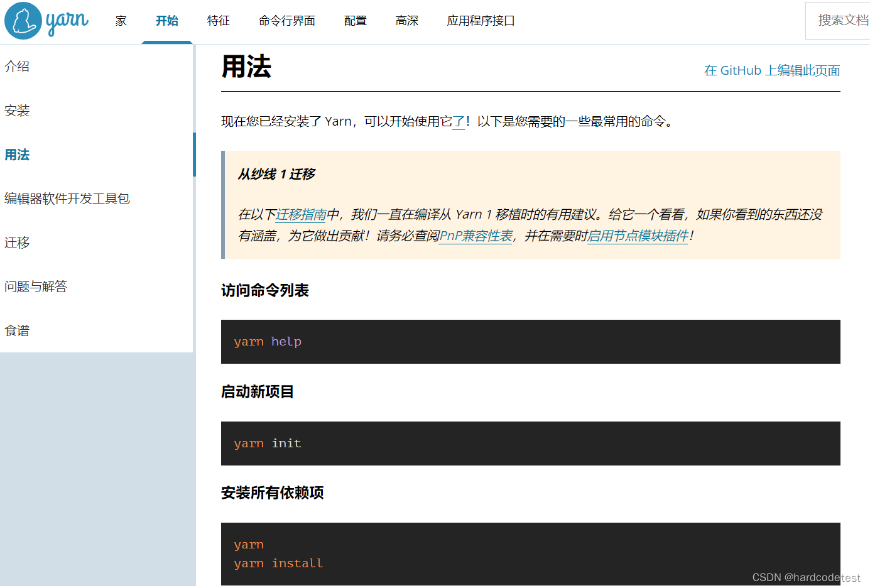The image size is (870, 588).
Task: Click the 安装所有依赖项 heading
Action: [273, 493]
